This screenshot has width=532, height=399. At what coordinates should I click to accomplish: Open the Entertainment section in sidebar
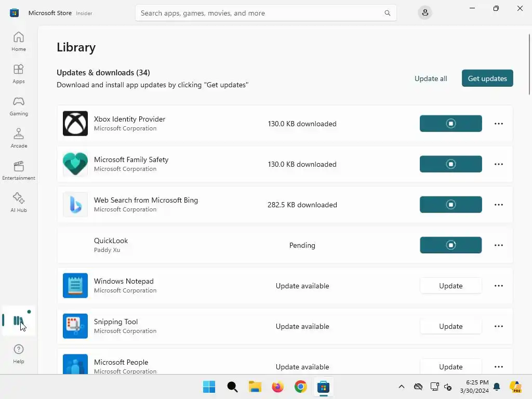click(19, 170)
